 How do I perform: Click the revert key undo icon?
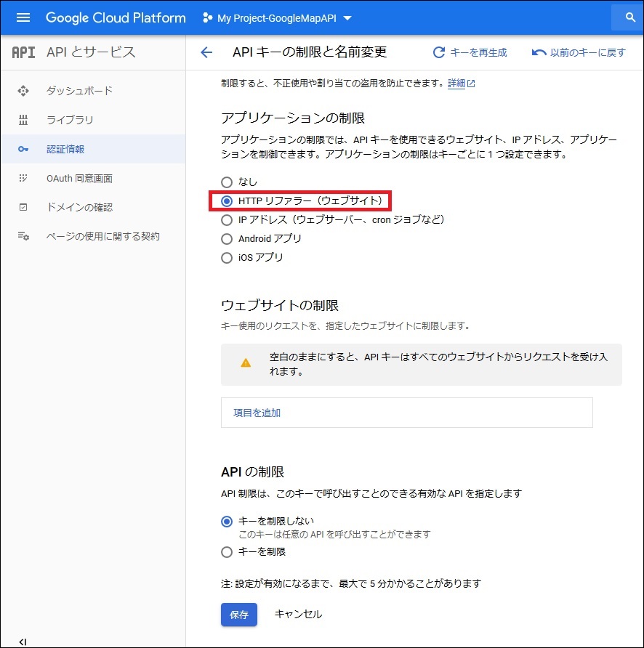pyautogui.click(x=539, y=52)
